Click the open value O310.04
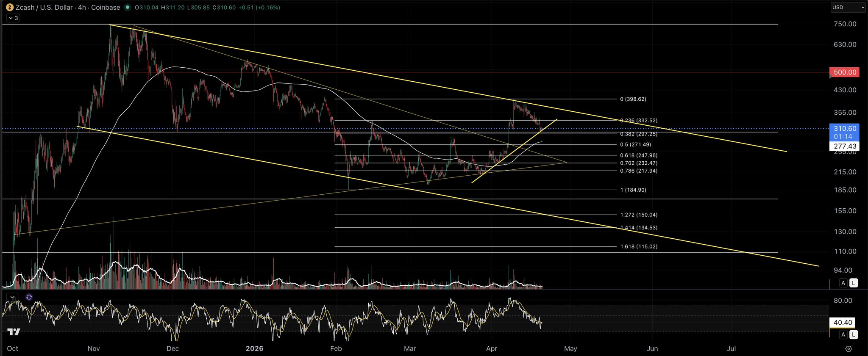The width and height of the screenshot is (868, 356). pos(147,7)
